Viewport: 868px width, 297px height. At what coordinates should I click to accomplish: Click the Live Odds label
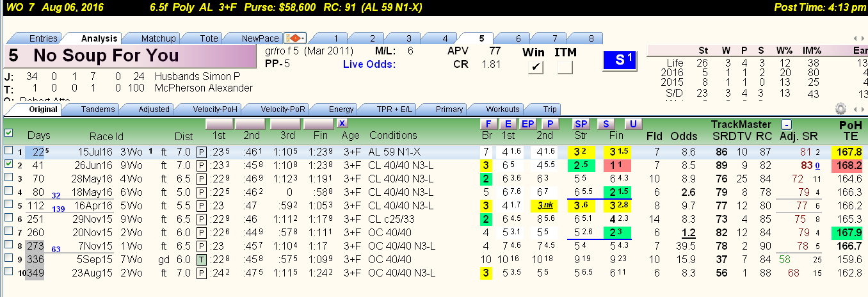click(369, 64)
